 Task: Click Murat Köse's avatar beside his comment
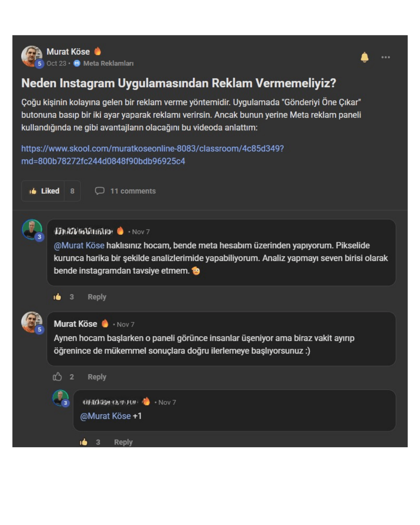pyautogui.click(x=31, y=322)
